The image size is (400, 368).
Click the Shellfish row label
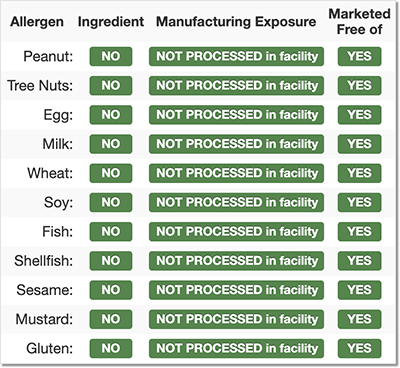(x=44, y=261)
